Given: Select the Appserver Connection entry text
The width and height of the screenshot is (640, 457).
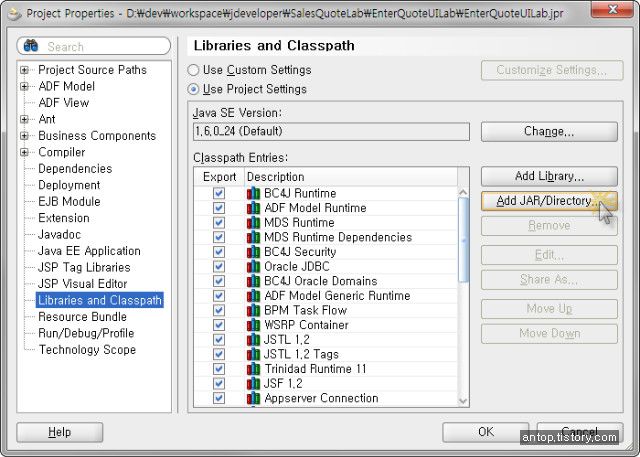Looking at the screenshot, I should point(321,398).
